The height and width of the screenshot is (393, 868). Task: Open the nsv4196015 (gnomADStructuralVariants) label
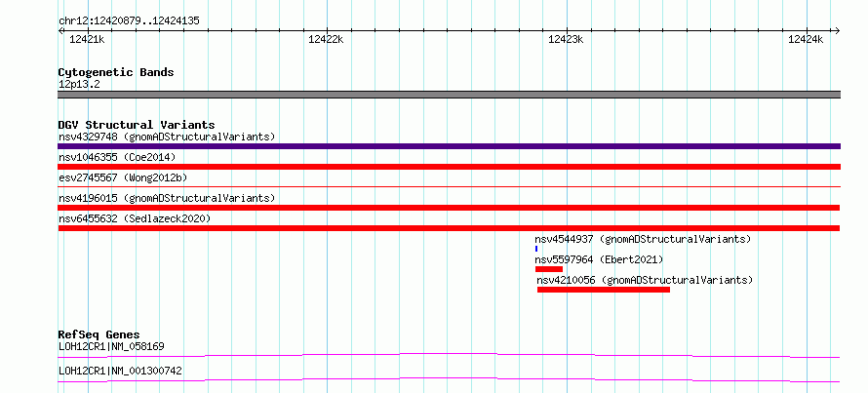click(167, 198)
